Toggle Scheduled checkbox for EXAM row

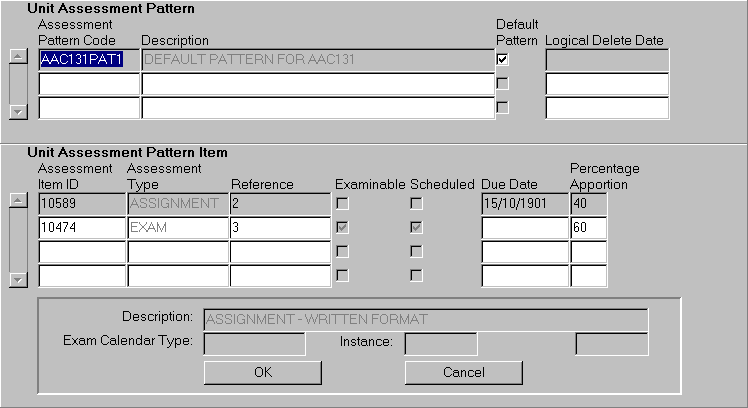(416, 228)
